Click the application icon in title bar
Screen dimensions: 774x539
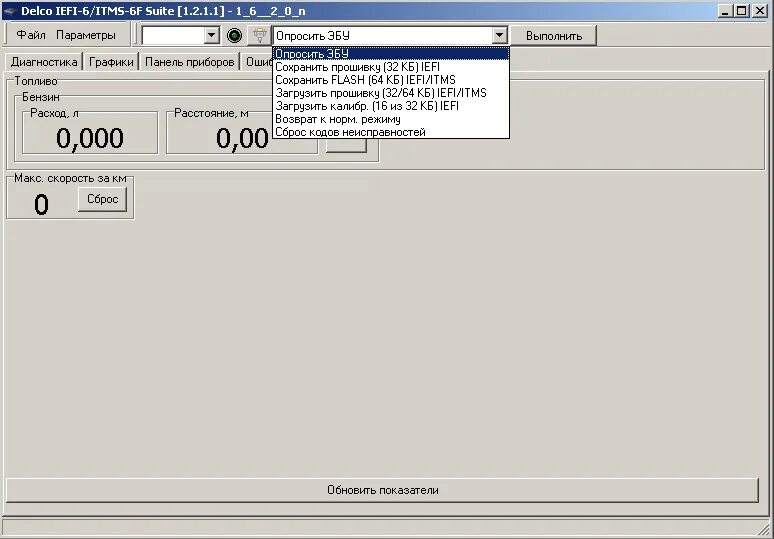[10, 11]
